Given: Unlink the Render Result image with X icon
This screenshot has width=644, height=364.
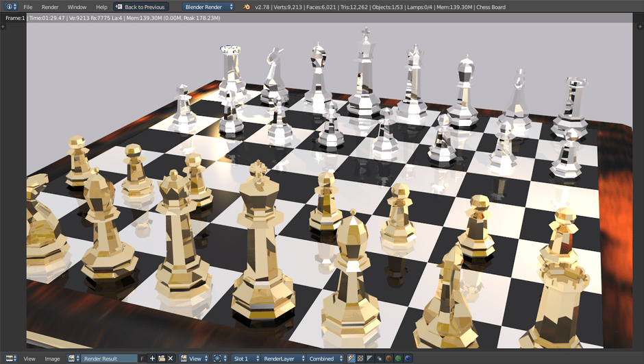Looking at the screenshot, I should tap(171, 359).
